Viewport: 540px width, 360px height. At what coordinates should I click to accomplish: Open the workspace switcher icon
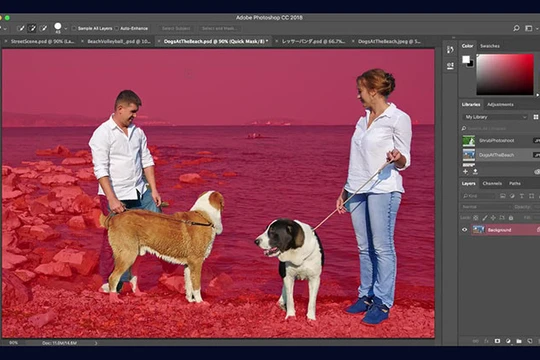529,28
